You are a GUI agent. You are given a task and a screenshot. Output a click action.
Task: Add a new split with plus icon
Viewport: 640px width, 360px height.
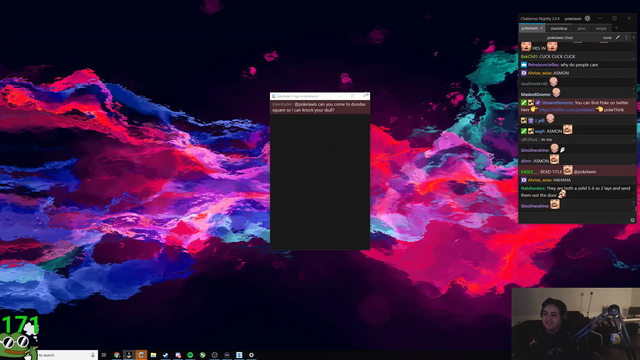click(633, 38)
